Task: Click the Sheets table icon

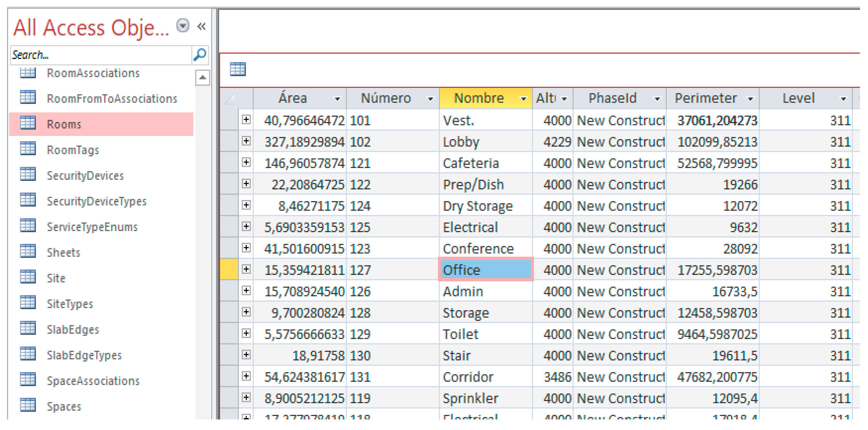Action: (x=28, y=252)
